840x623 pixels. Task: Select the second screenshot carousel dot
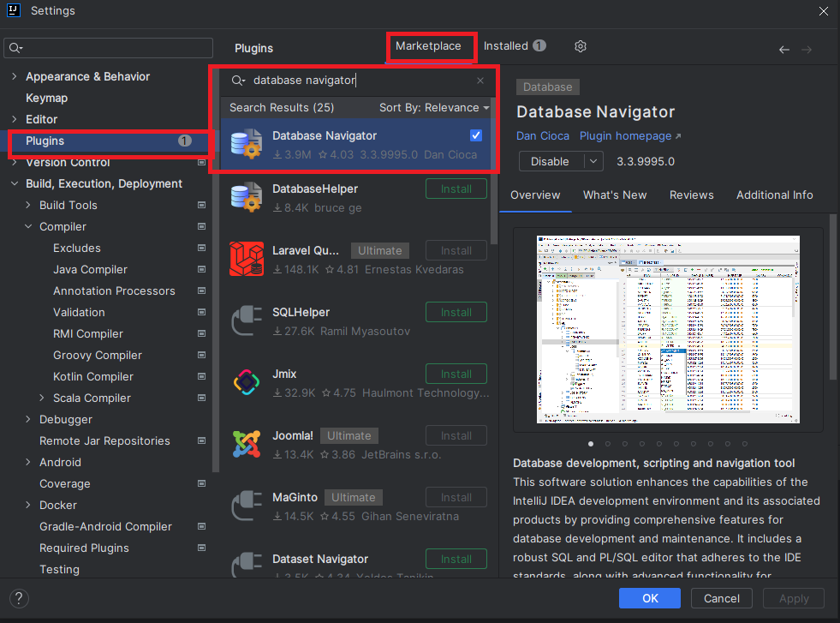coord(607,444)
